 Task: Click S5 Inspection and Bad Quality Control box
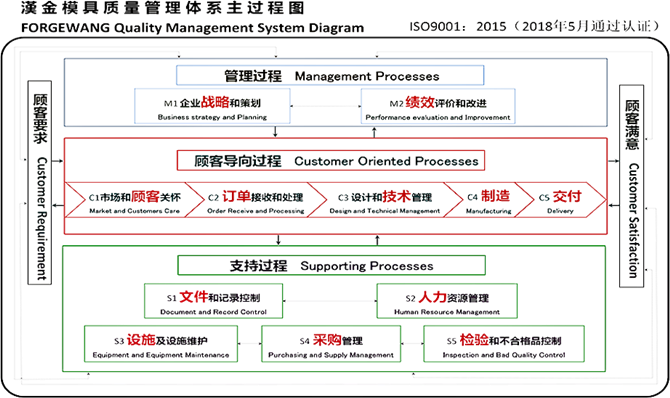point(504,344)
